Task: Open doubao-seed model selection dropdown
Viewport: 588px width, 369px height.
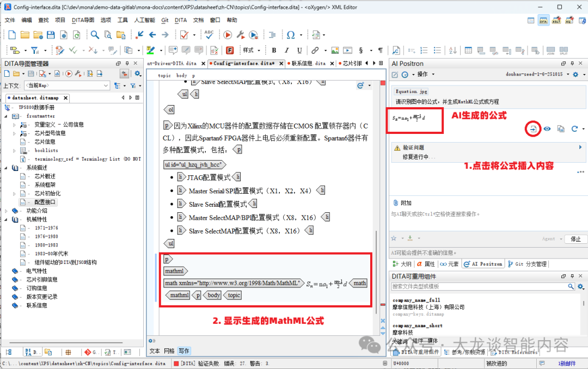Action: click(537, 74)
